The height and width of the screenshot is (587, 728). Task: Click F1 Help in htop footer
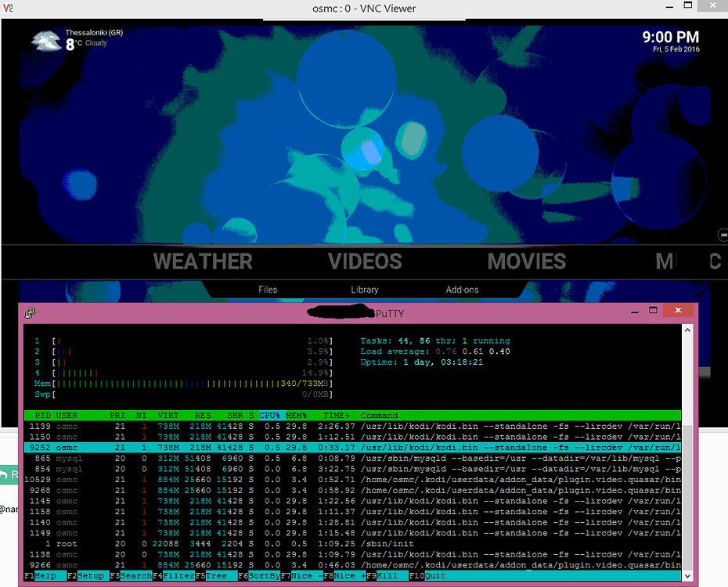(x=45, y=576)
